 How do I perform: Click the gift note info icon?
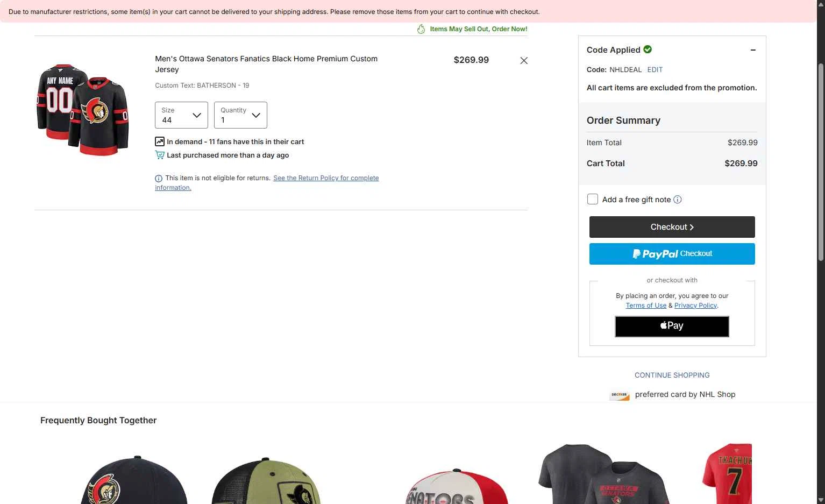coord(678,200)
